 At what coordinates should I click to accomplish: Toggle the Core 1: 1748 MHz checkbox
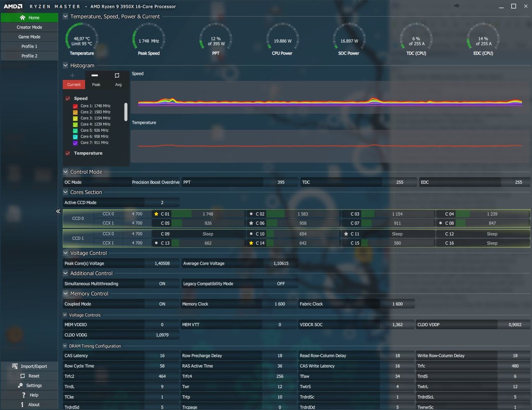coord(75,106)
